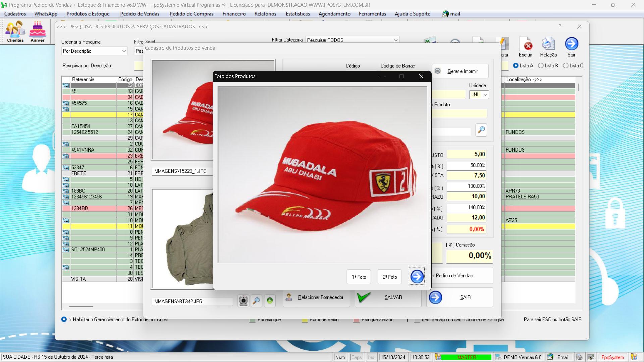Viewport: 644px width, 362px height.
Task: Open the Cadastros menu
Action: 15,14
